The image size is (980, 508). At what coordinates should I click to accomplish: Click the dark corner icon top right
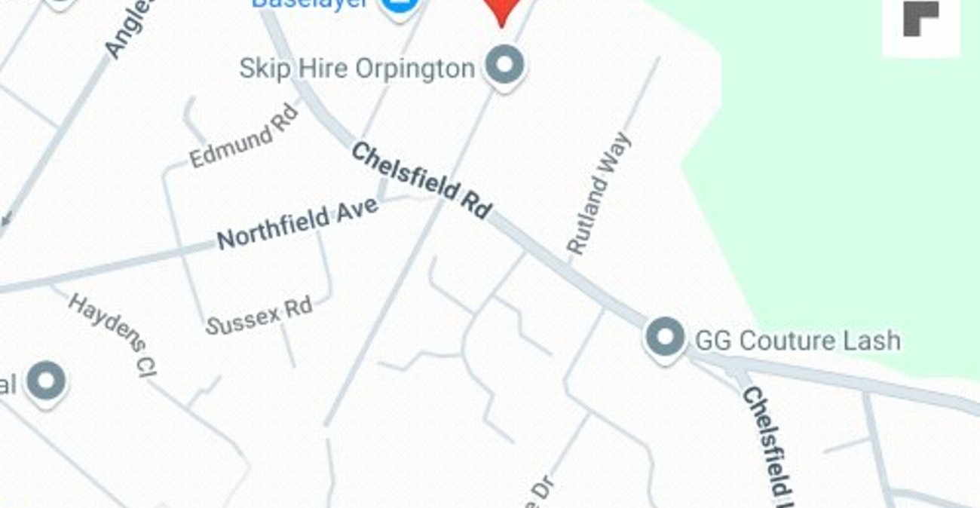click(x=921, y=20)
